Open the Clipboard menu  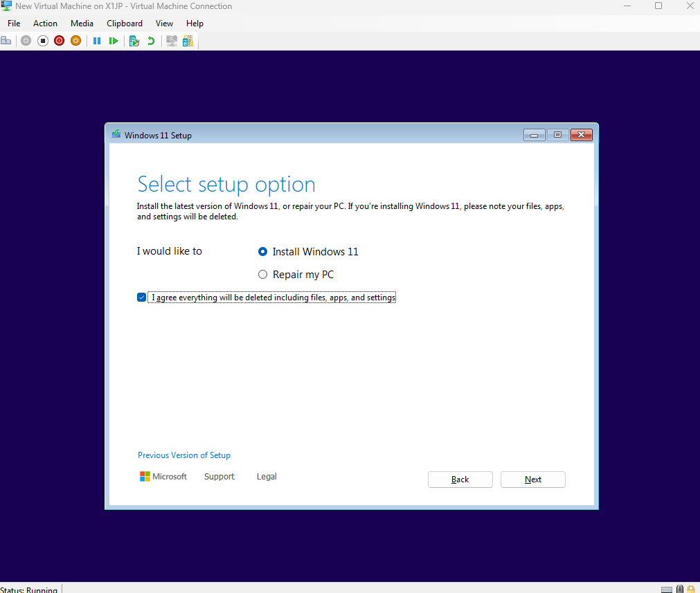[x=125, y=24]
